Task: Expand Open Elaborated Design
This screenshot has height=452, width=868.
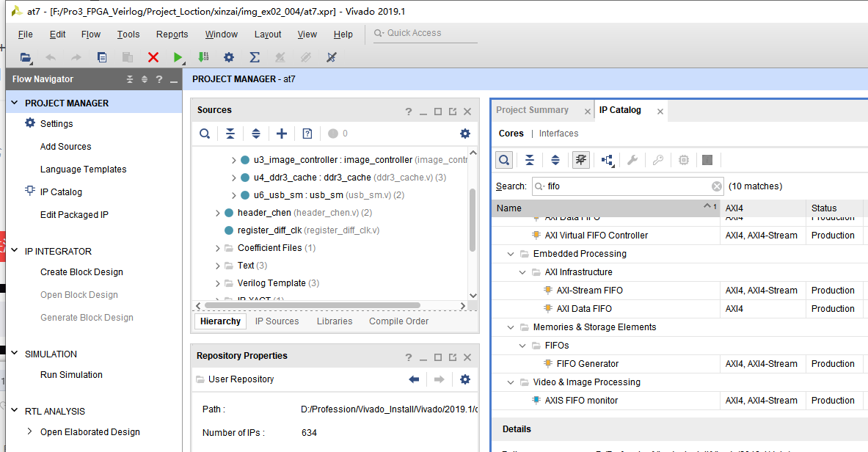Action: [x=30, y=431]
